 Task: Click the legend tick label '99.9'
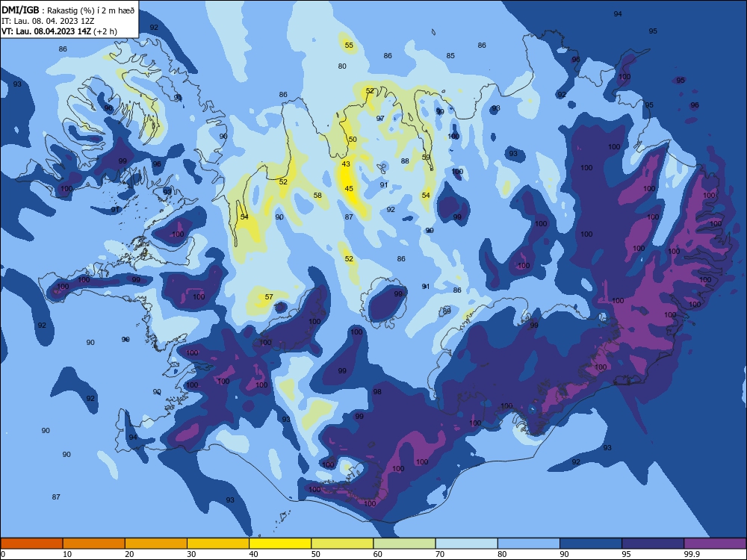click(x=692, y=554)
